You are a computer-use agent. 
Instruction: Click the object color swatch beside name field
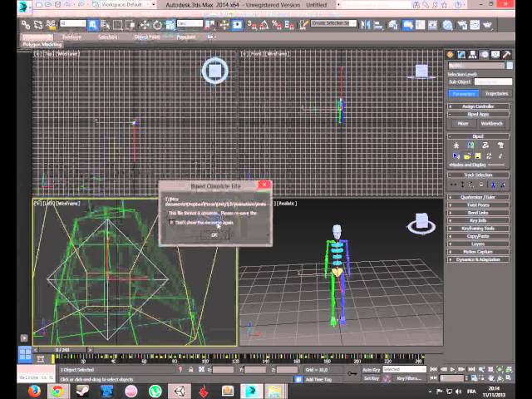point(510,66)
